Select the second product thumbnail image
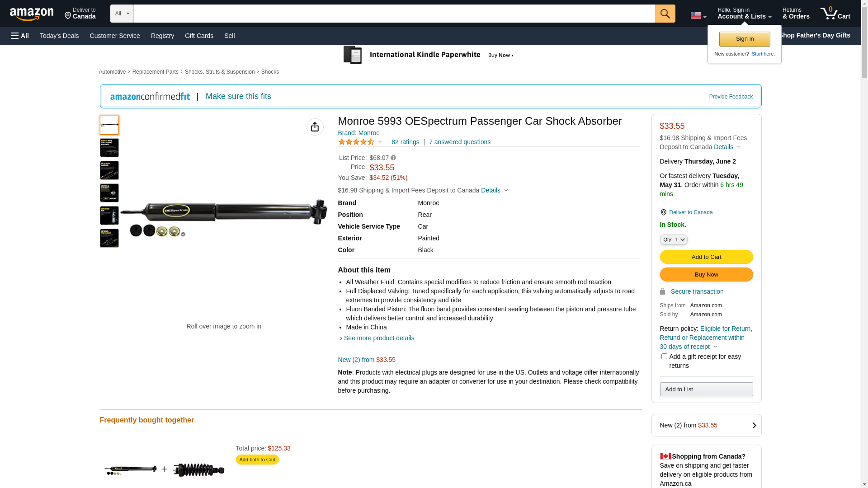This screenshot has height=488, width=868. tap(109, 148)
